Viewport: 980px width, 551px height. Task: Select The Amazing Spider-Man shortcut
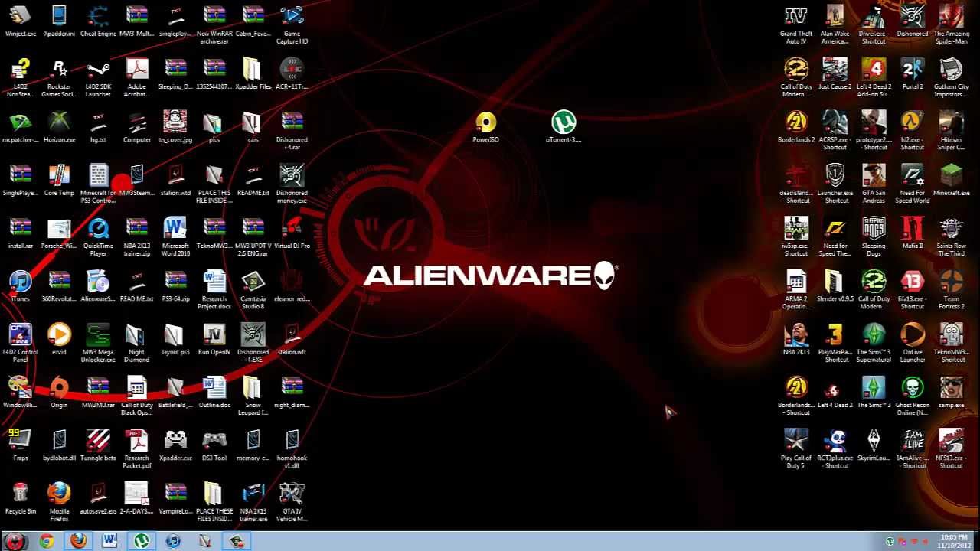point(951,24)
